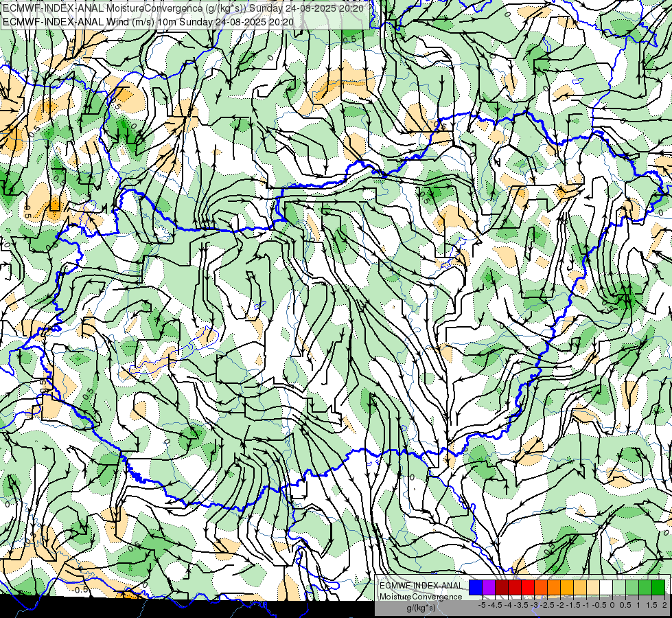Viewport: 672px width, 618px height.
Task: Click the amber swatch between -2 and -1.5
Action: (567, 587)
